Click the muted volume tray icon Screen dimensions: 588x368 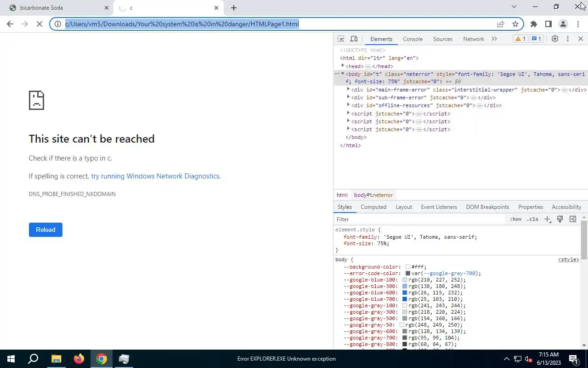(529, 359)
